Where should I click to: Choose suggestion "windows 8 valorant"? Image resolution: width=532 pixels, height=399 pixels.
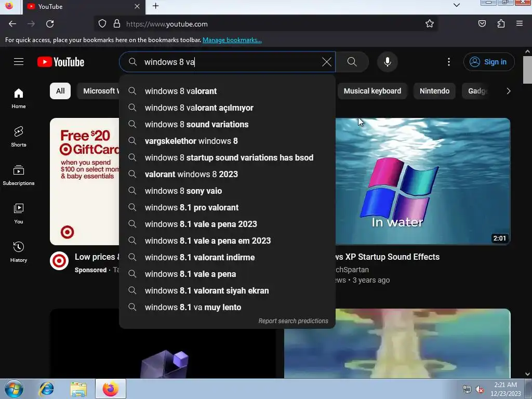[228, 91]
